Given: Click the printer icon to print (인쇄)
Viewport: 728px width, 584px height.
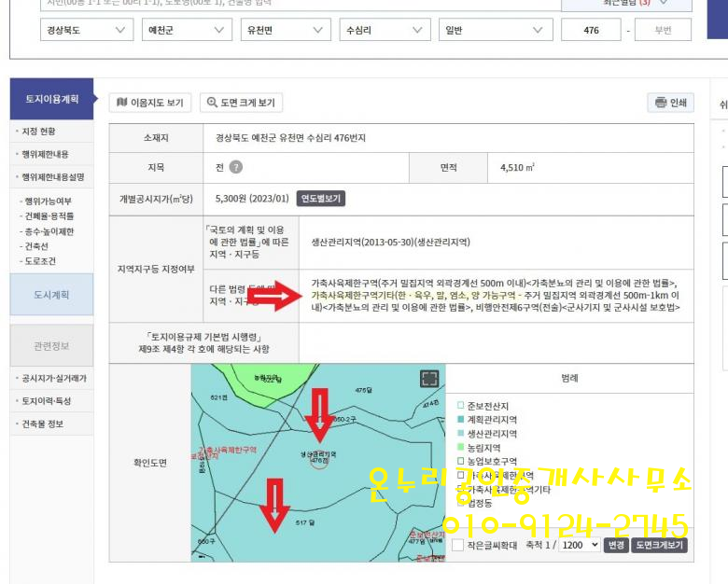Looking at the screenshot, I should [x=661, y=103].
